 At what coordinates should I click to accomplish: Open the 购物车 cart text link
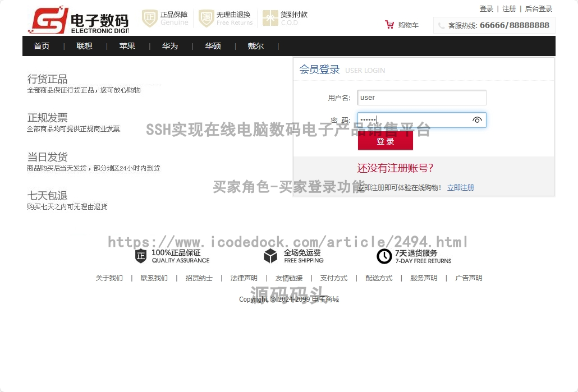(409, 25)
